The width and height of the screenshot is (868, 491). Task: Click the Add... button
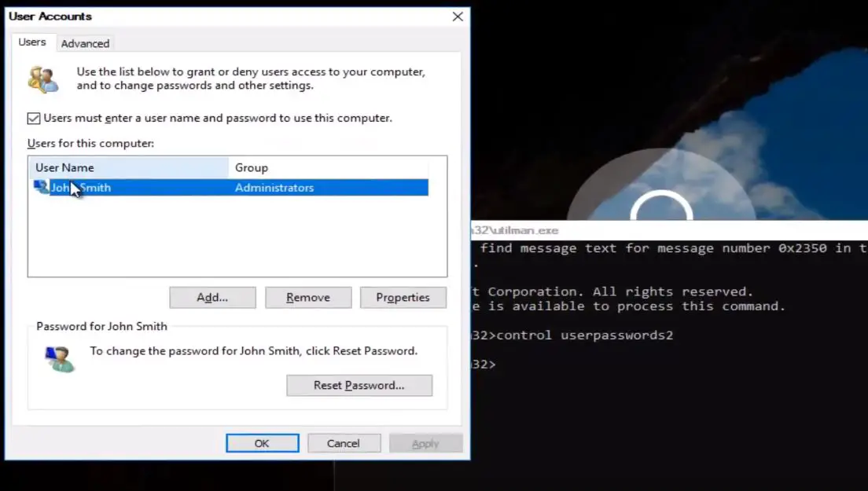212,298
